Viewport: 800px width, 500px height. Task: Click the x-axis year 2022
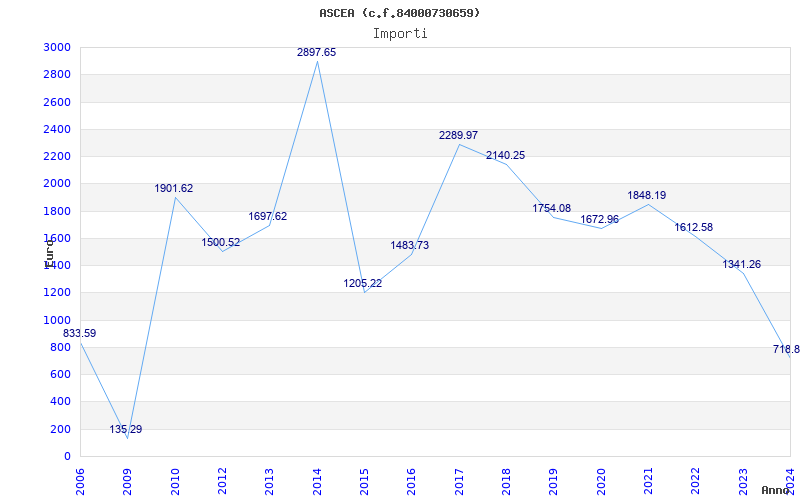(696, 482)
